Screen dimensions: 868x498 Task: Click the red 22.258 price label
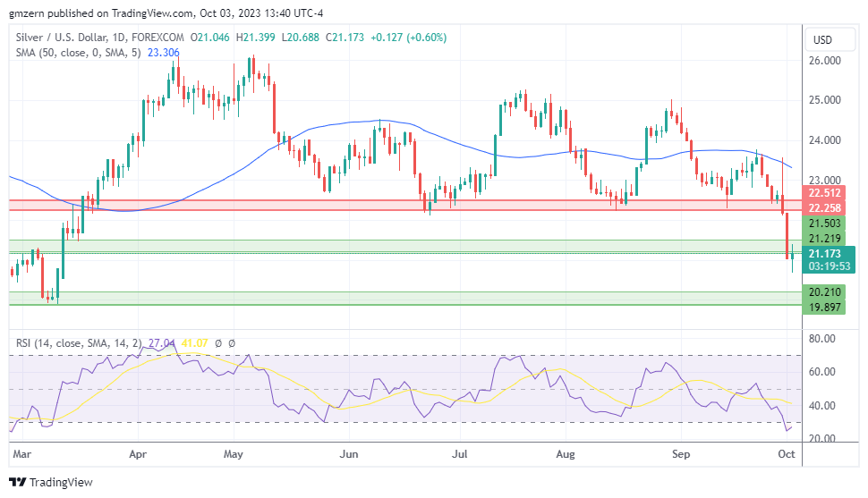[824, 208]
